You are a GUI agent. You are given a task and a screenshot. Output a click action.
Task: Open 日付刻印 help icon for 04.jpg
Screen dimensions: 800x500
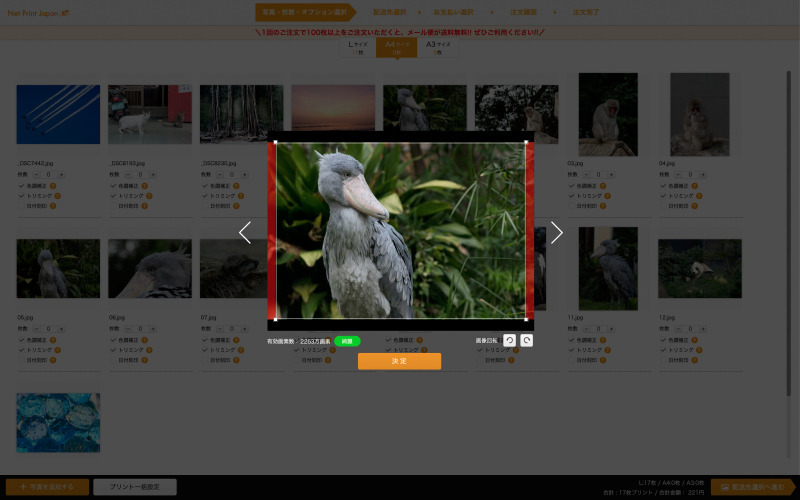(x=694, y=206)
